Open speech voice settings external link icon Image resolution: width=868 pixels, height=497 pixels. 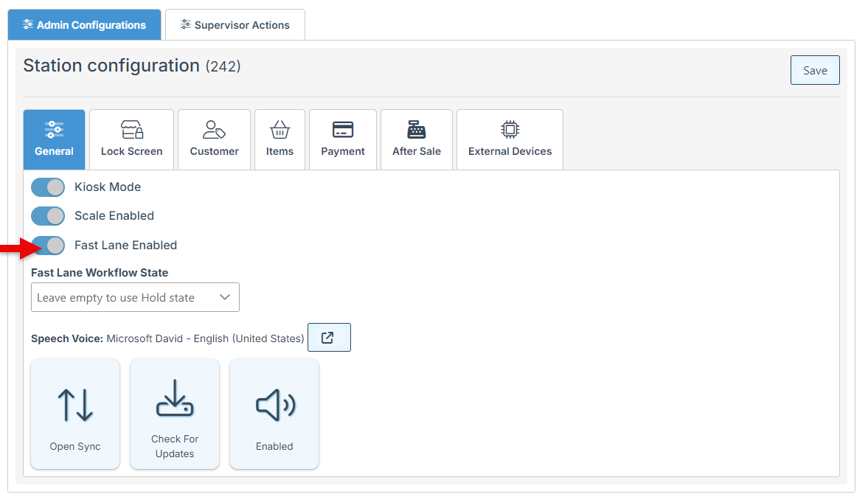point(328,338)
